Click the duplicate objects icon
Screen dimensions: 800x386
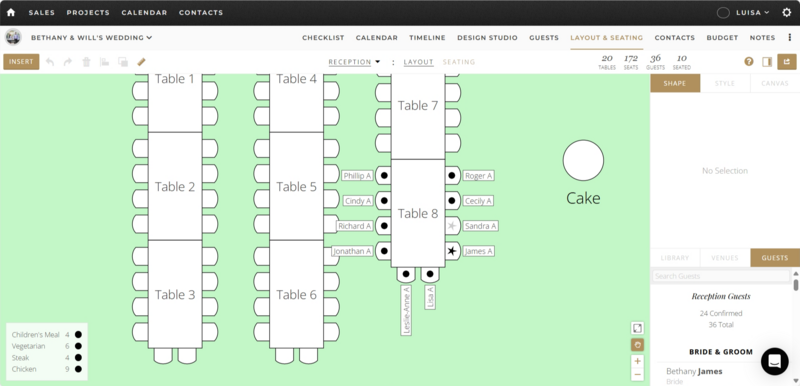tap(123, 62)
